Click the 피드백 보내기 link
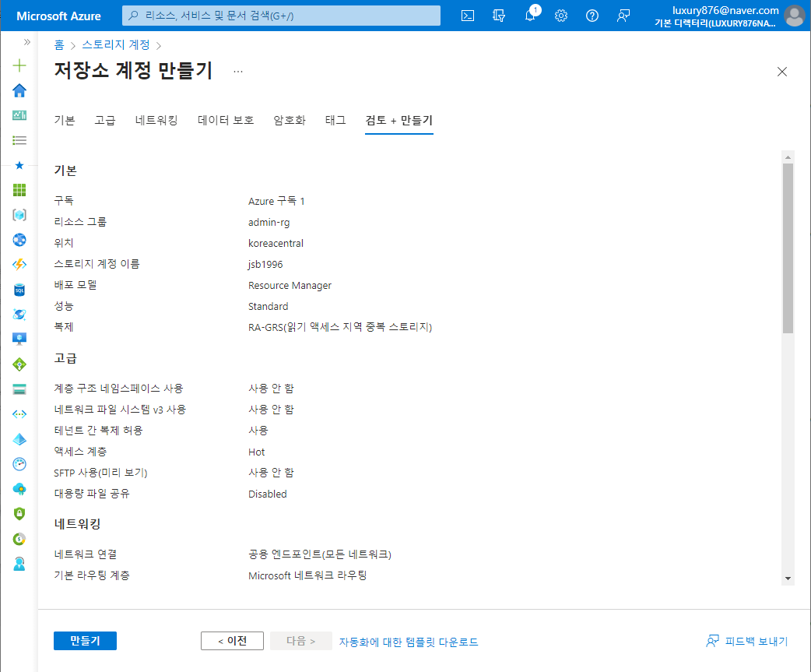Screen dimensions: 811x672 pos(747,642)
